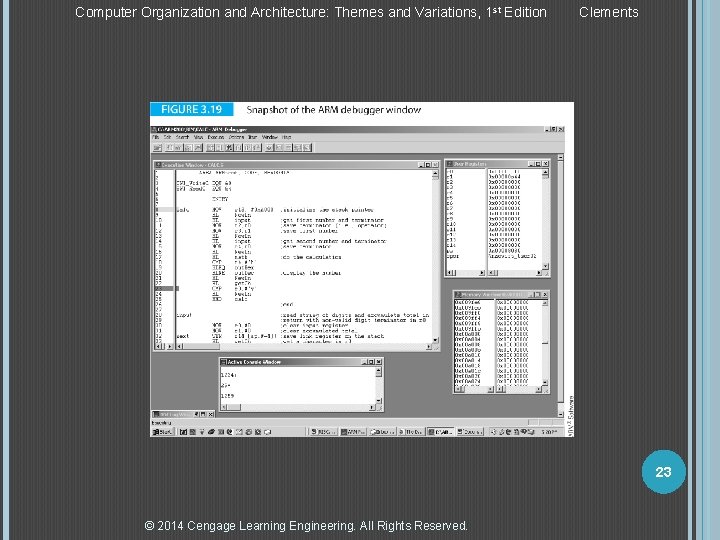This screenshot has width=720, height=540.
Task: Click the minimized RDI Log Window bar
Action: tap(183, 414)
